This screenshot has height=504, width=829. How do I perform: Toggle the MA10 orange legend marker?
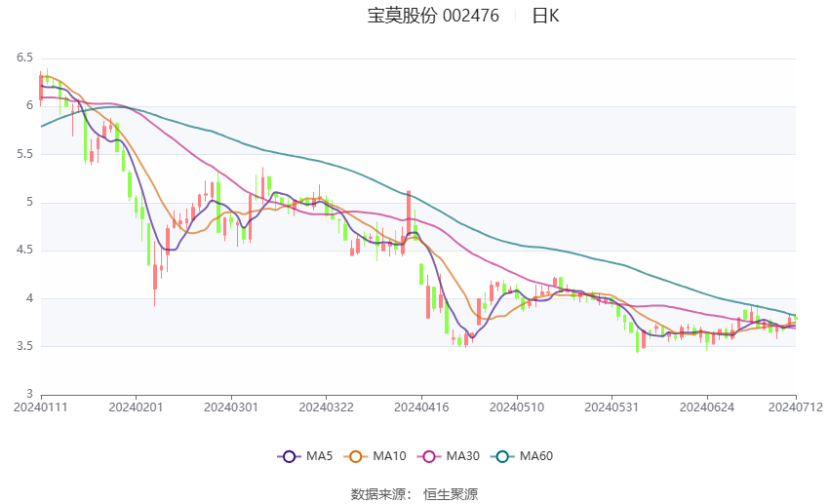click(356, 456)
